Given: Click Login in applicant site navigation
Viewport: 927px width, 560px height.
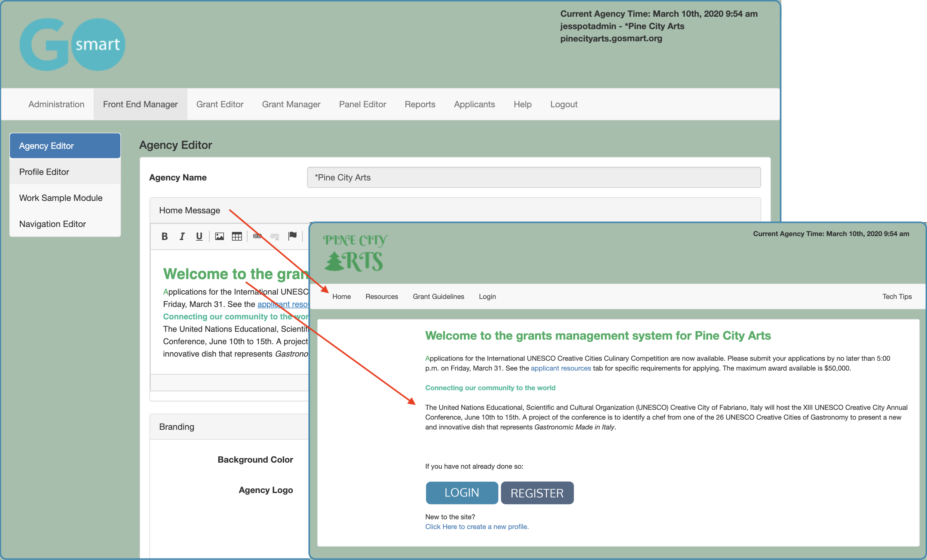Looking at the screenshot, I should 487,296.
